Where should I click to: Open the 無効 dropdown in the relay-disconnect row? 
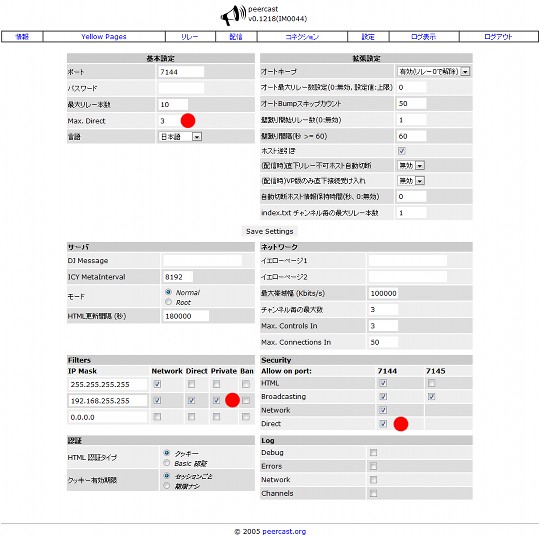[411, 165]
